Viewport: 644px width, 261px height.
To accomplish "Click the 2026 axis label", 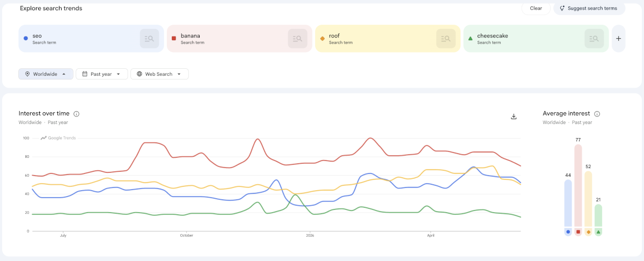I will (x=310, y=235).
